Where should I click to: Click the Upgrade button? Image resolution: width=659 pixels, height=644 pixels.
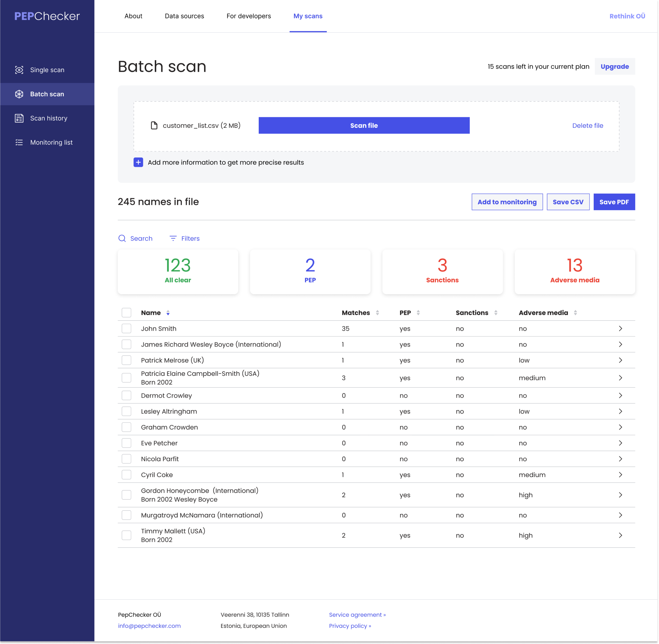615,67
